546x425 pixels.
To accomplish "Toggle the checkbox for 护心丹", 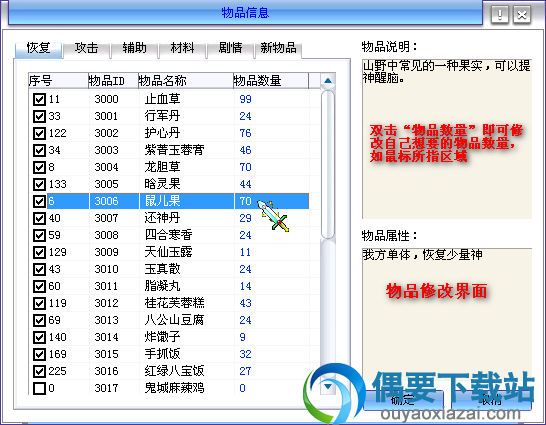I will 39,133.
